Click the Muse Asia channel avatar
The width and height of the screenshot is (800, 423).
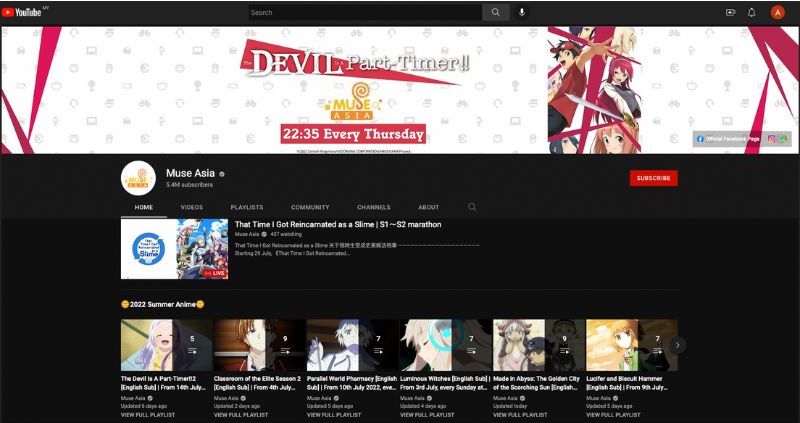tap(138, 178)
